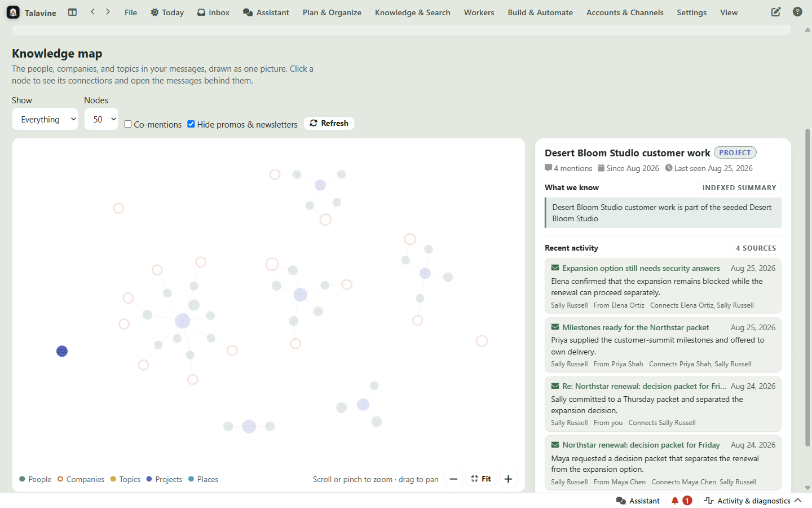This screenshot has width=812, height=508.
Task: Open the Today view
Action: click(167, 12)
